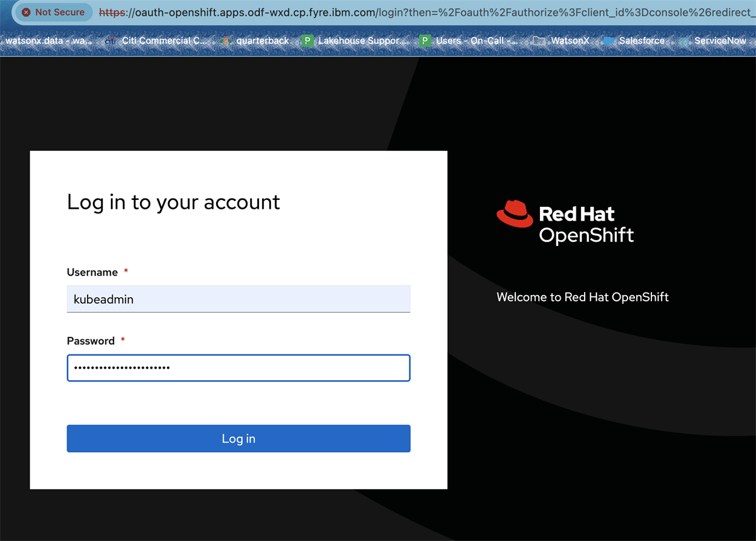Click the quarterback bookmark favicon
This screenshot has height=541, width=756.
[x=226, y=40]
